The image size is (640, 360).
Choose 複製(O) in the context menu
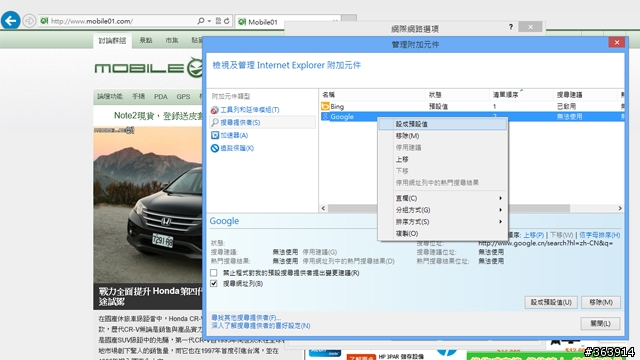tap(443, 234)
